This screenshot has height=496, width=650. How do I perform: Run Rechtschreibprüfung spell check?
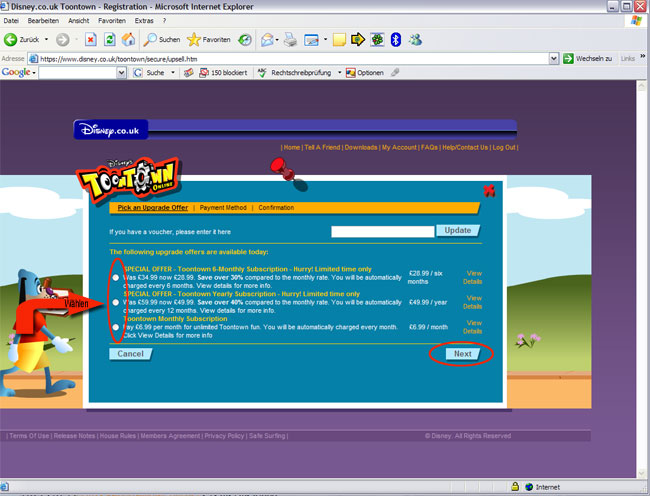click(x=294, y=73)
